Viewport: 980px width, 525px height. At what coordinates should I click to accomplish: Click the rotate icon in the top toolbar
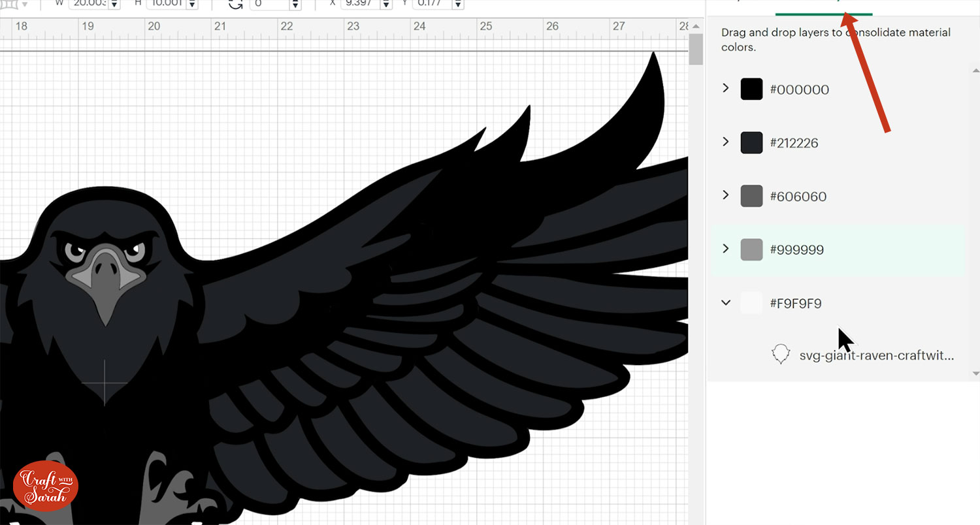[236, 4]
